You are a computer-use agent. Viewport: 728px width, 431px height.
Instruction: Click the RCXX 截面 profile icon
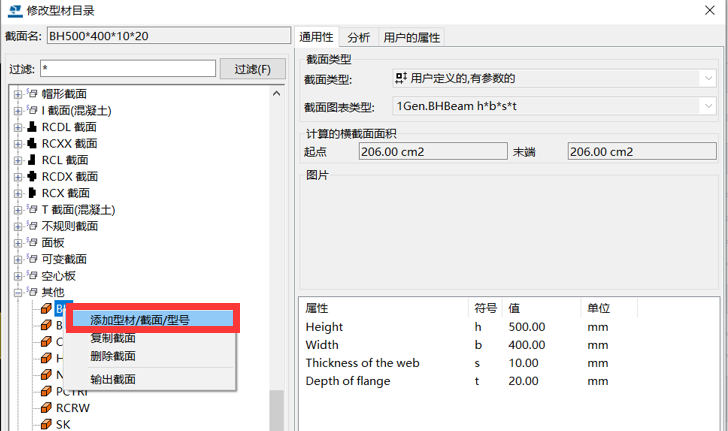point(32,144)
